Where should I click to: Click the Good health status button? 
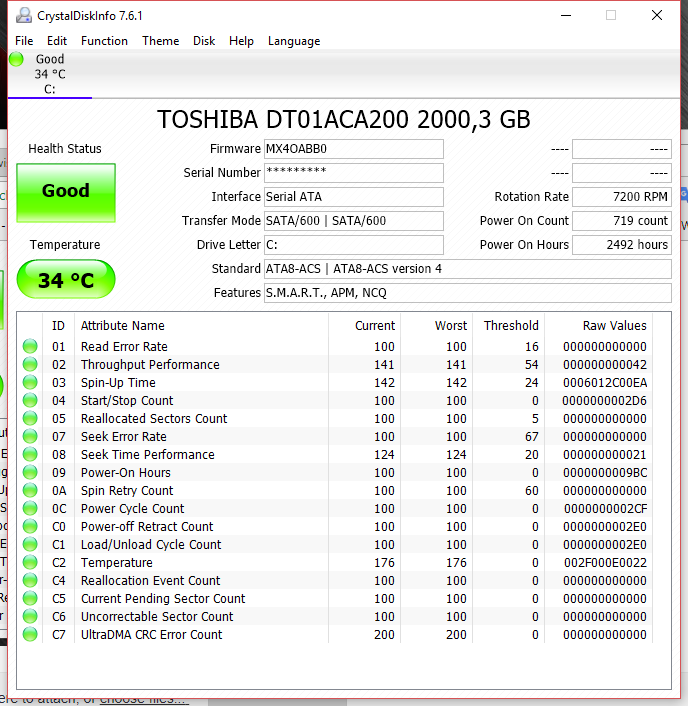pyautogui.click(x=66, y=193)
